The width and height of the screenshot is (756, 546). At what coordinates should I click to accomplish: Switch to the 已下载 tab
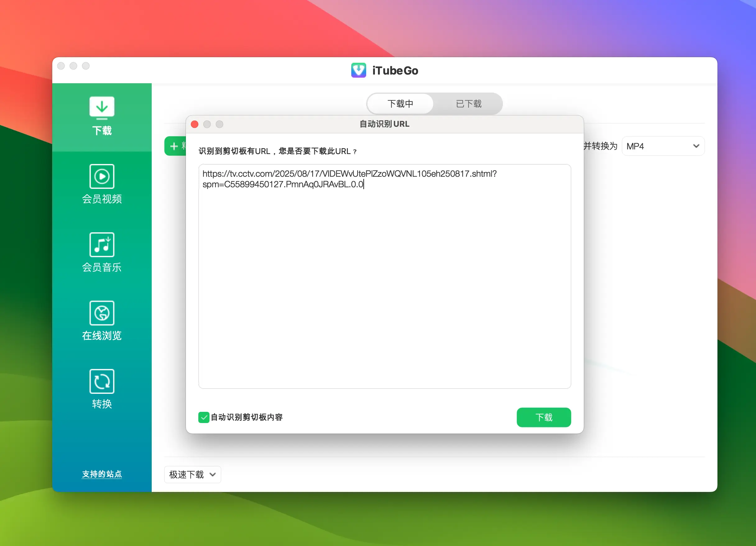pos(468,104)
